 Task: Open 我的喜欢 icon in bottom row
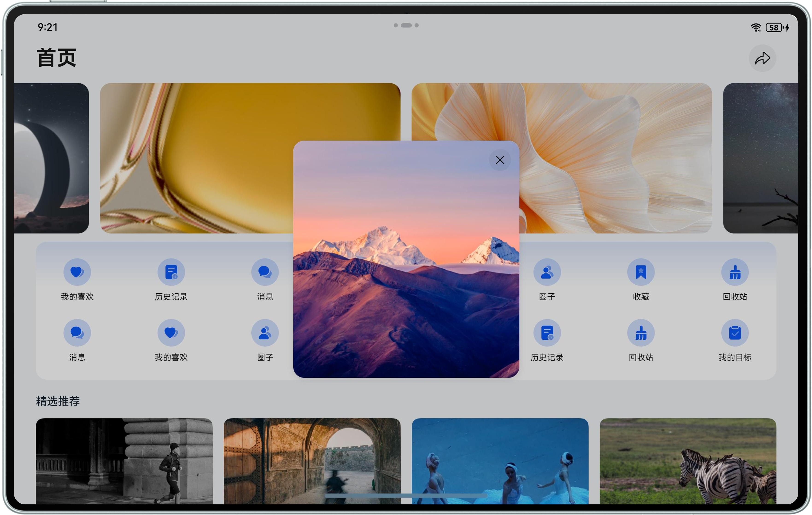click(171, 333)
